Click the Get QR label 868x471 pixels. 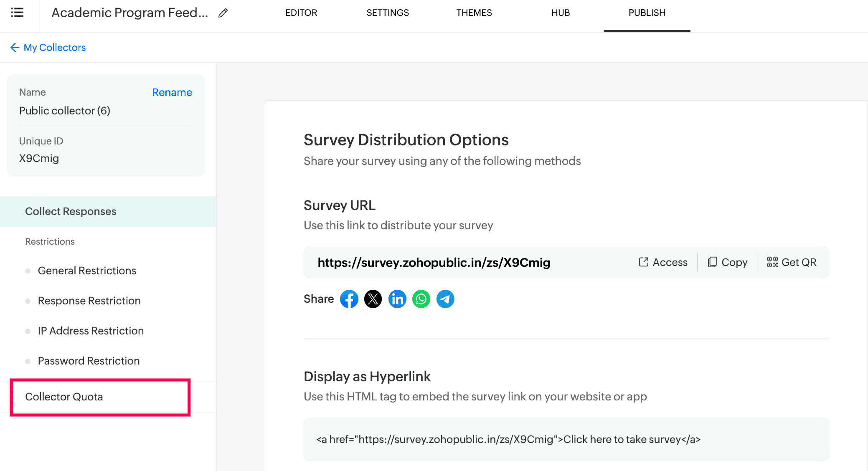(799, 262)
